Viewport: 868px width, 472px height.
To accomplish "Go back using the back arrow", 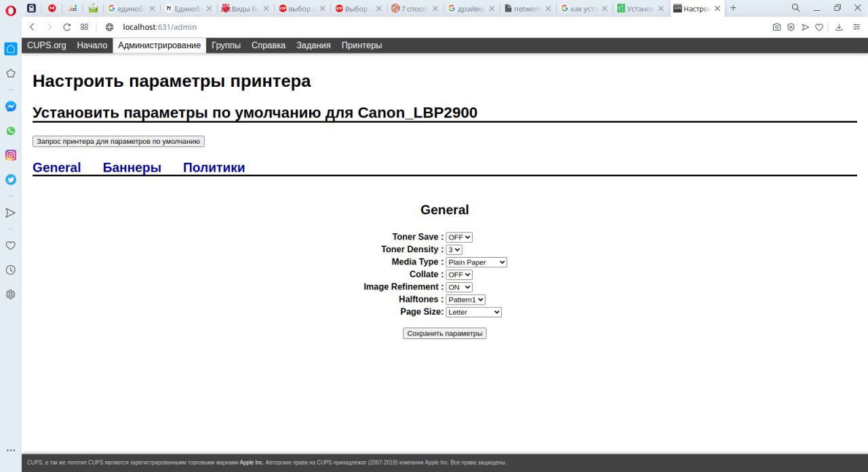I will [32, 27].
